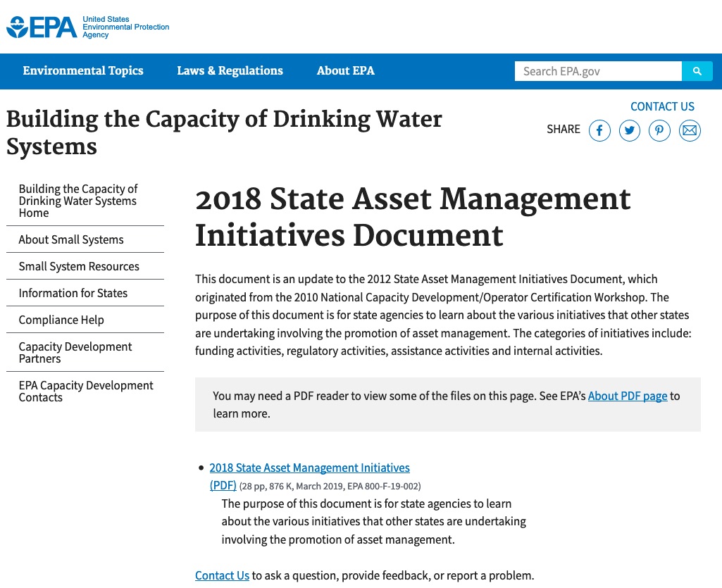This screenshot has height=588, width=722.
Task: Click the search magnifier button
Action: 697,71
